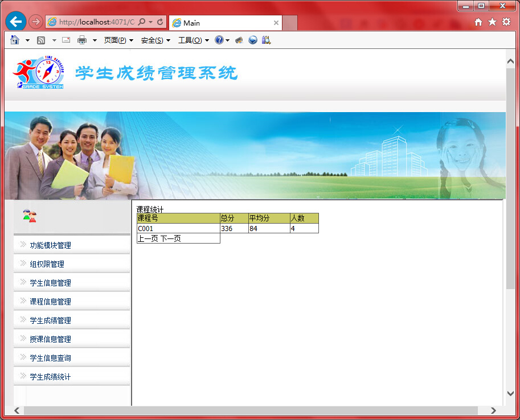Click the blue Help question mark icon

coord(219,40)
